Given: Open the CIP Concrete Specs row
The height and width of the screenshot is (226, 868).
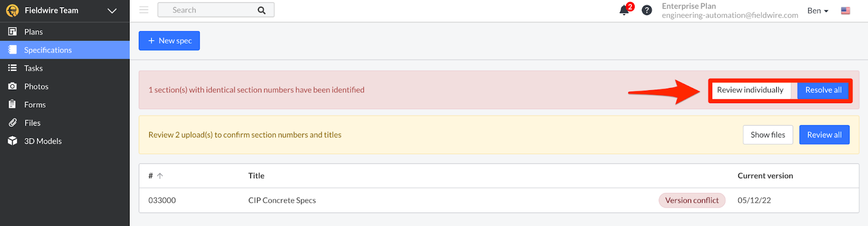Looking at the screenshot, I should tap(282, 200).
